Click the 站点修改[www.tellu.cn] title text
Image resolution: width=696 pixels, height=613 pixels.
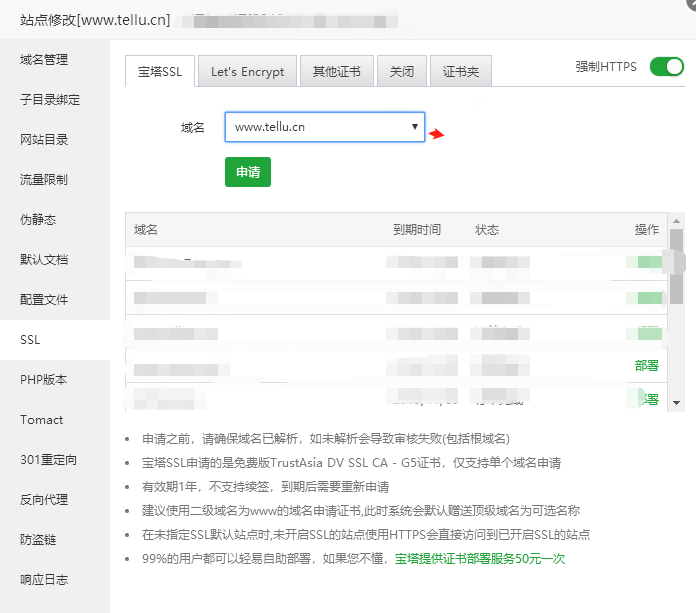(x=95, y=20)
